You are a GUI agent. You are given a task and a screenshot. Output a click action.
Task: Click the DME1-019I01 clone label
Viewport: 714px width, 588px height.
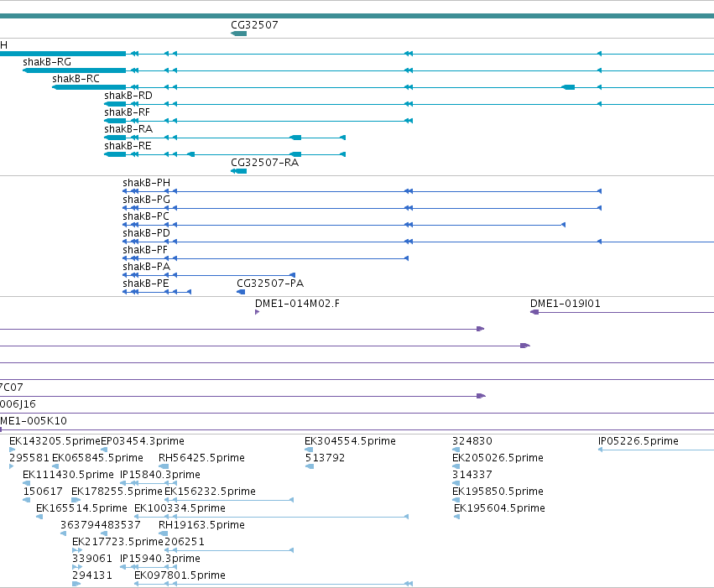tap(565, 304)
